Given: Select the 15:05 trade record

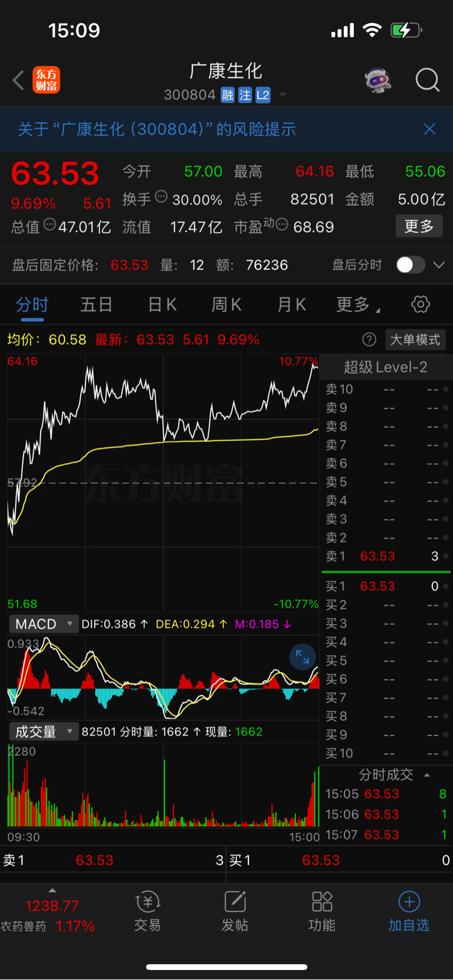Looking at the screenshot, I should point(386,794).
